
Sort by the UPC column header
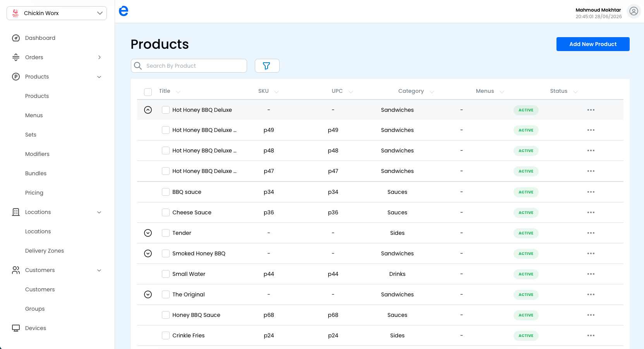[342, 91]
